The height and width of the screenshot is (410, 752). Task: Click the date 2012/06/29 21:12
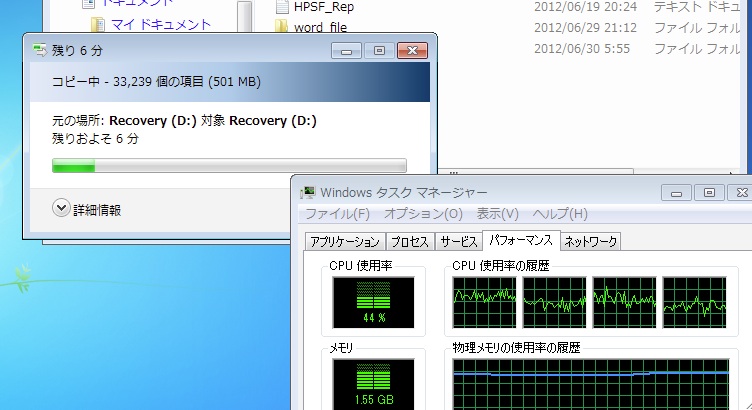586,28
